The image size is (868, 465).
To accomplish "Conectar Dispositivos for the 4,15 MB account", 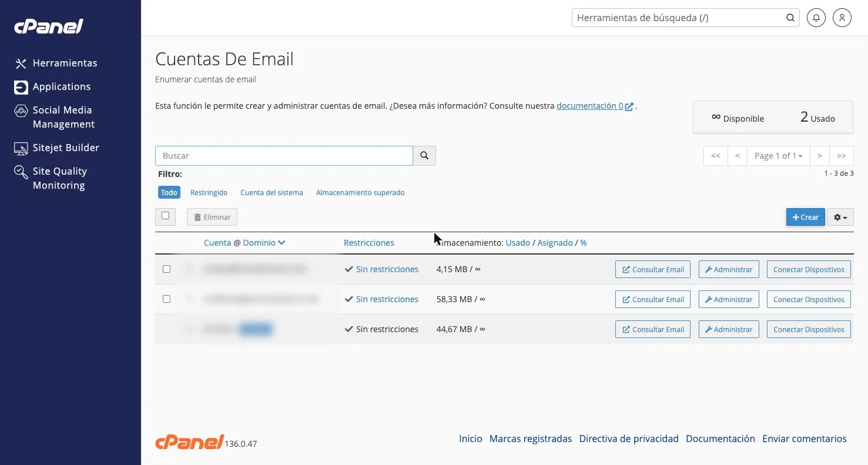I will pyautogui.click(x=809, y=269).
